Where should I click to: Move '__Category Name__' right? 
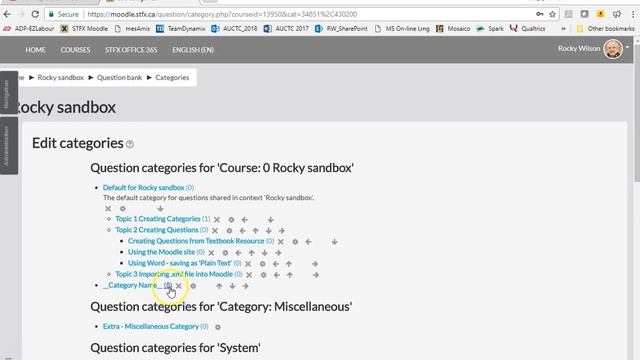coord(245,286)
